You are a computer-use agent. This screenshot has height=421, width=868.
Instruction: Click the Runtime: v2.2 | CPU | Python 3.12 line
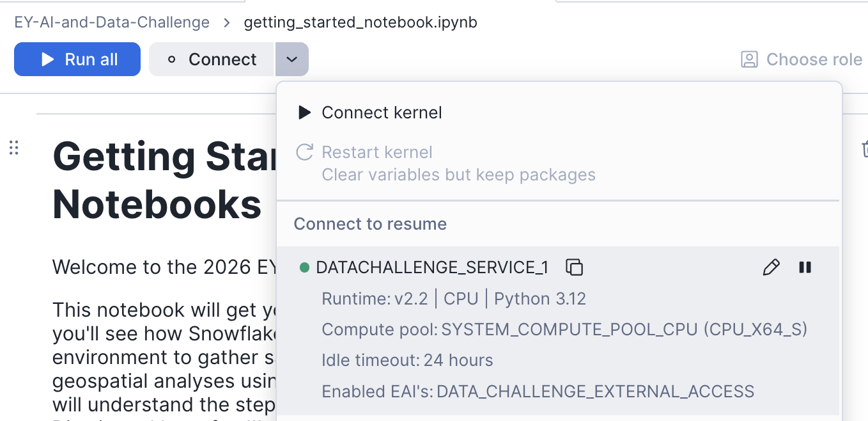[x=454, y=299]
